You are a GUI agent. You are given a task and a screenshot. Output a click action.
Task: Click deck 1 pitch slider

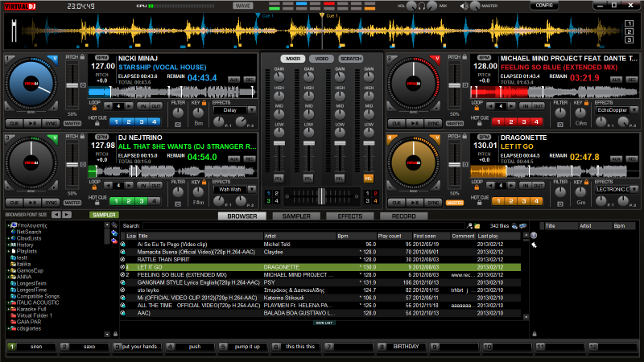pyautogui.click(x=72, y=85)
